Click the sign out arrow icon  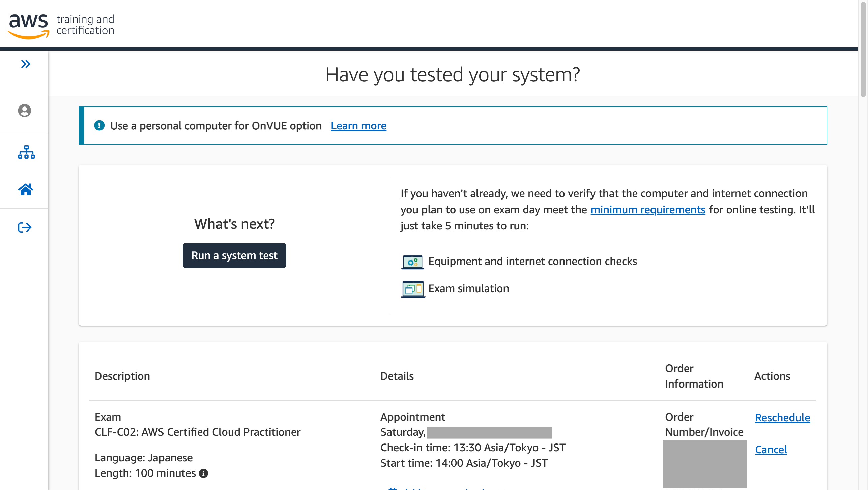25,227
